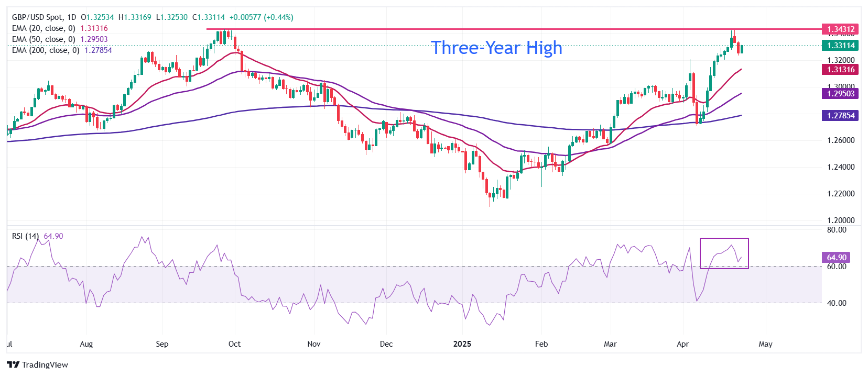Select the EMA (50, close, 0) legend
868x376 pixels.
44,39
